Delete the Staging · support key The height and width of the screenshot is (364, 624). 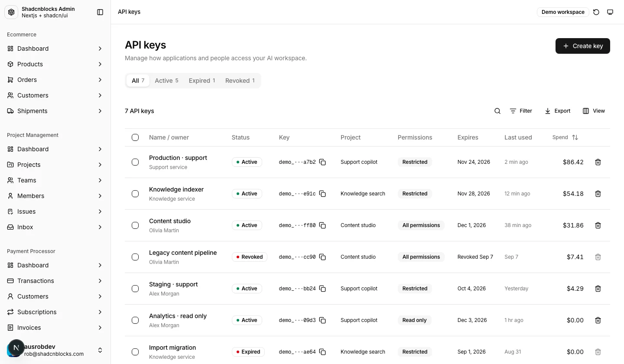click(x=598, y=289)
